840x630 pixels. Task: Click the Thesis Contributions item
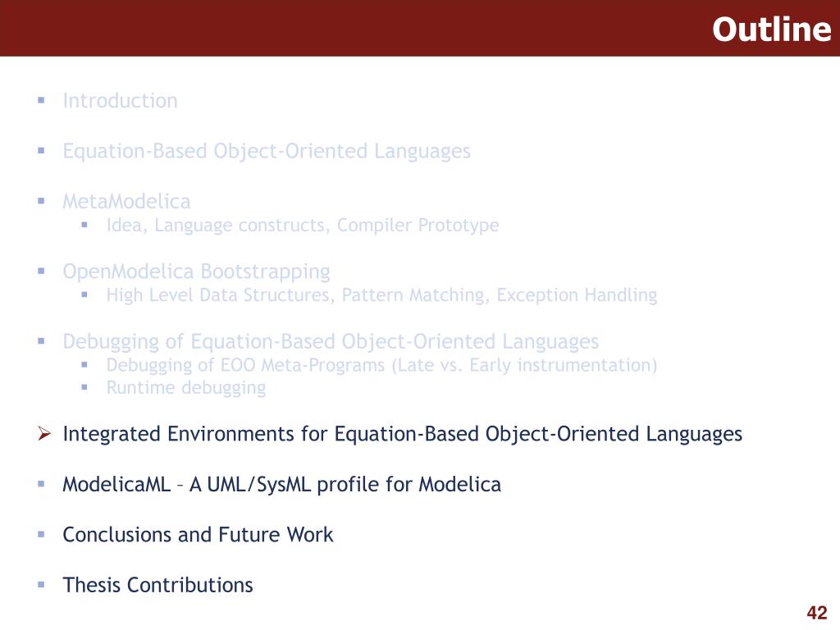[x=157, y=585]
